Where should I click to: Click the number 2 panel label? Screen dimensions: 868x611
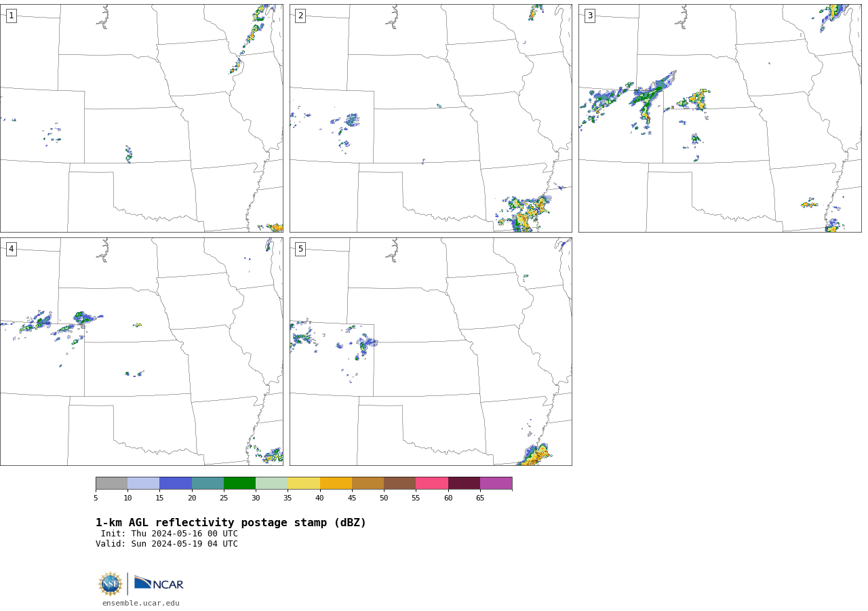[300, 16]
